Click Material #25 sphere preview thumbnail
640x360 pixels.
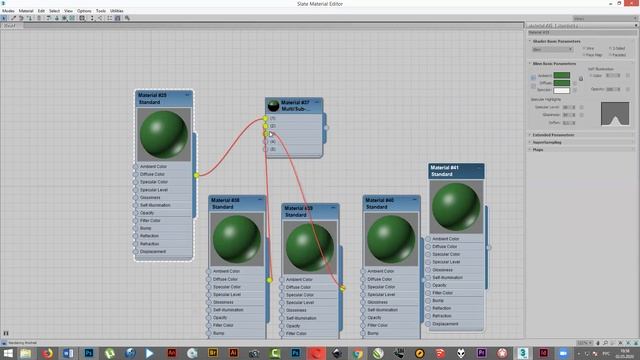tap(164, 134)
